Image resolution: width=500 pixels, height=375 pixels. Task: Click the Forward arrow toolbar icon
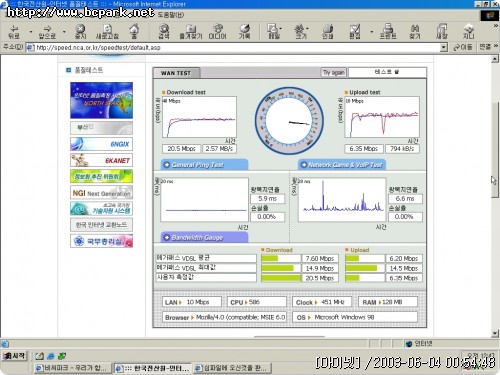(47, 31)
